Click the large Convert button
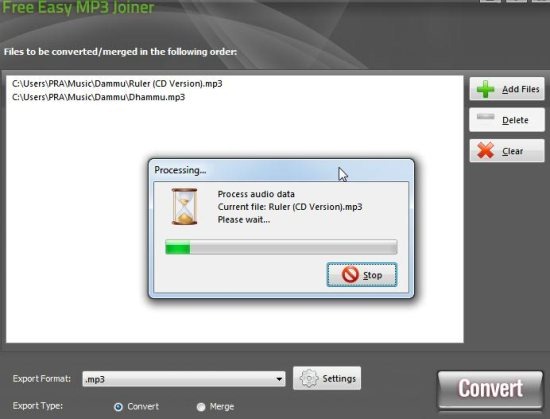Screen dimensions: 550x419 click(490, 390)
